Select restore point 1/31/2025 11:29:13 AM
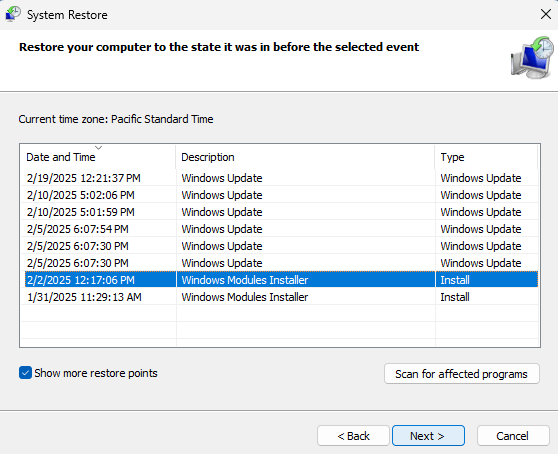This screenshot has height=454, width=558. pos(279,297)
